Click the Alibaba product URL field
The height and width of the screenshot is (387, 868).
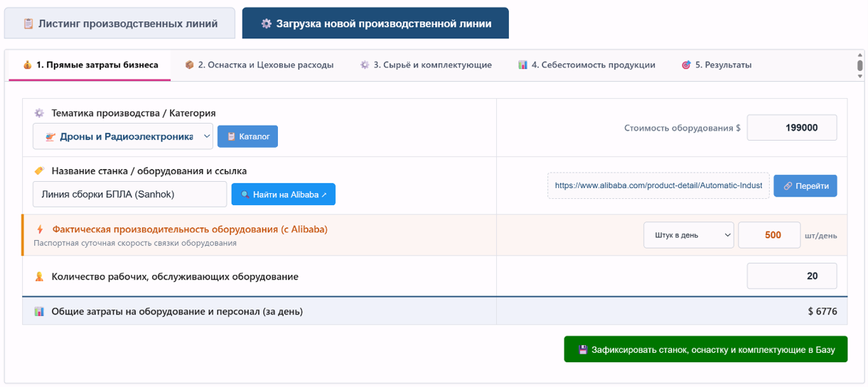658,185
